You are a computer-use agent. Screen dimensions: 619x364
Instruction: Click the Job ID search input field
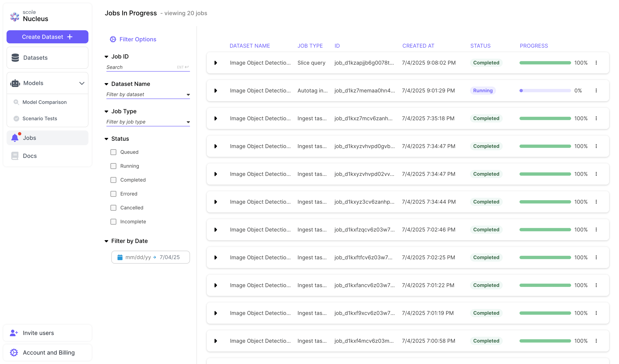click(148, 67)
